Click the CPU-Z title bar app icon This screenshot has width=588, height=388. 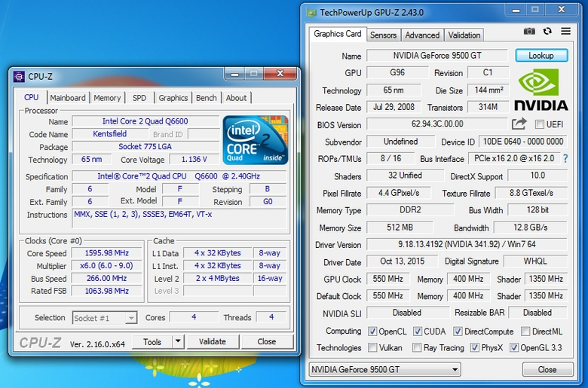[x=19, y=75]
